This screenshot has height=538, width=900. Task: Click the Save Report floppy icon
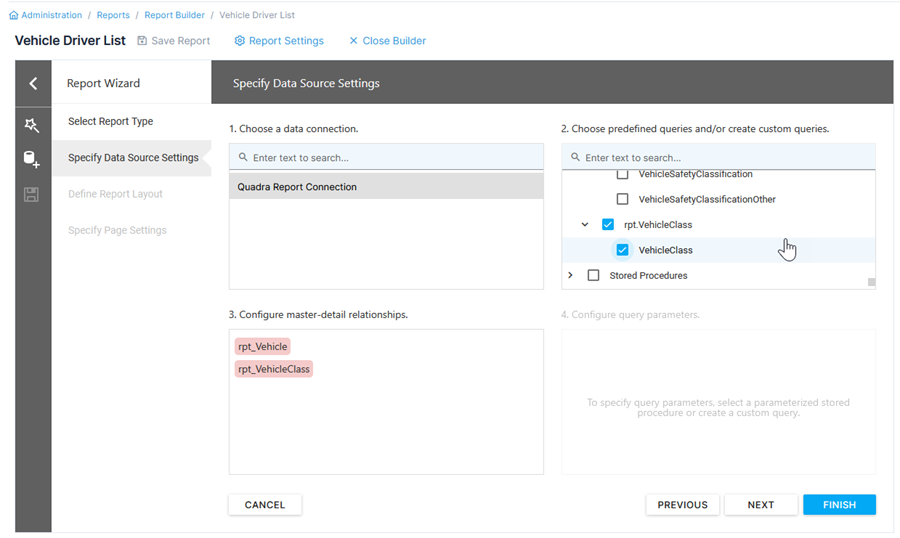pyautogui.click(x=142, y=41)
